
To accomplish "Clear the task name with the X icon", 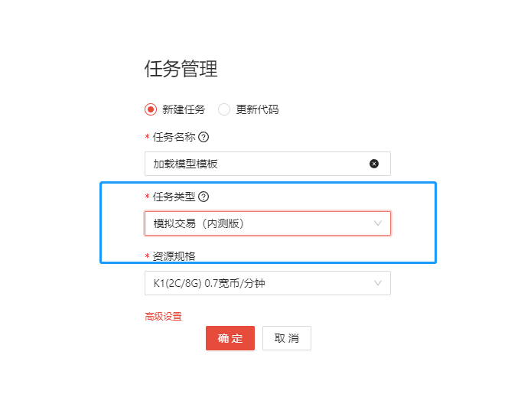I will click(x=374, y=164).
